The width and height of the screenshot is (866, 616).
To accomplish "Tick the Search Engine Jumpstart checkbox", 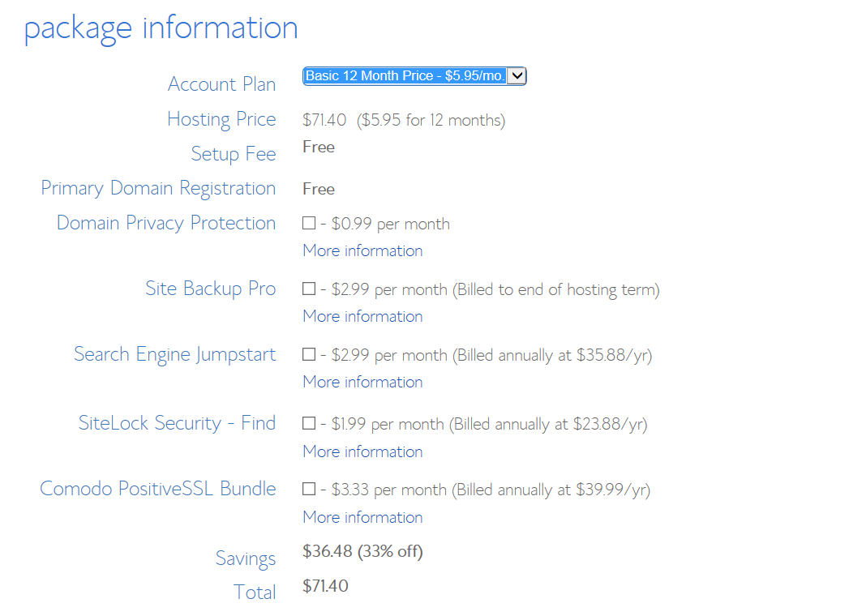I will tap(309, 354).
